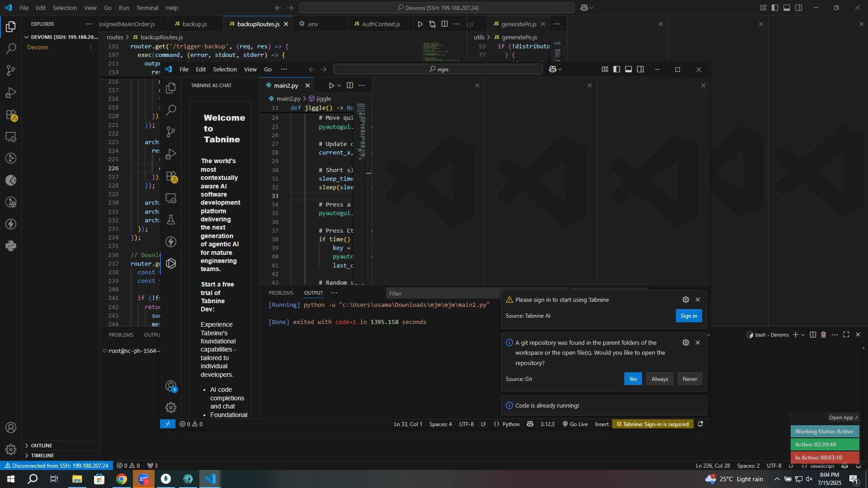Open Explorer in the mjm window activity bar
The height and width of the screenshot is (488, 868).
coord(171,88)
